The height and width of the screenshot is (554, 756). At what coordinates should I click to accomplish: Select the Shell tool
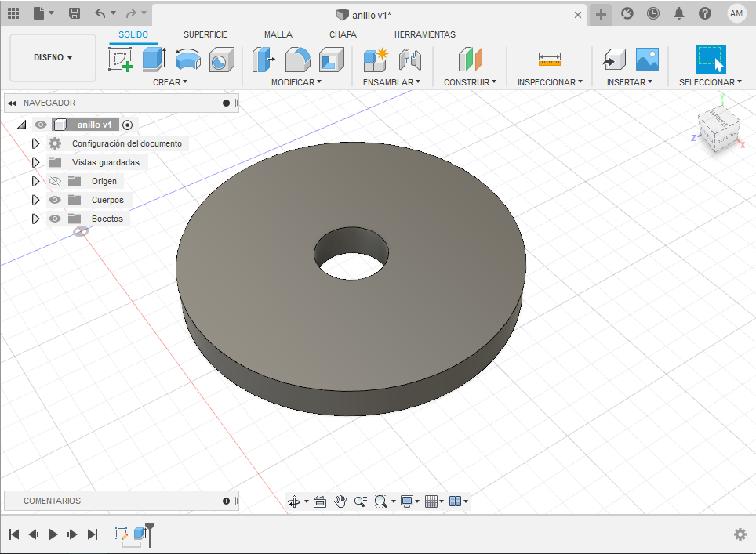(x=331, y=60)
